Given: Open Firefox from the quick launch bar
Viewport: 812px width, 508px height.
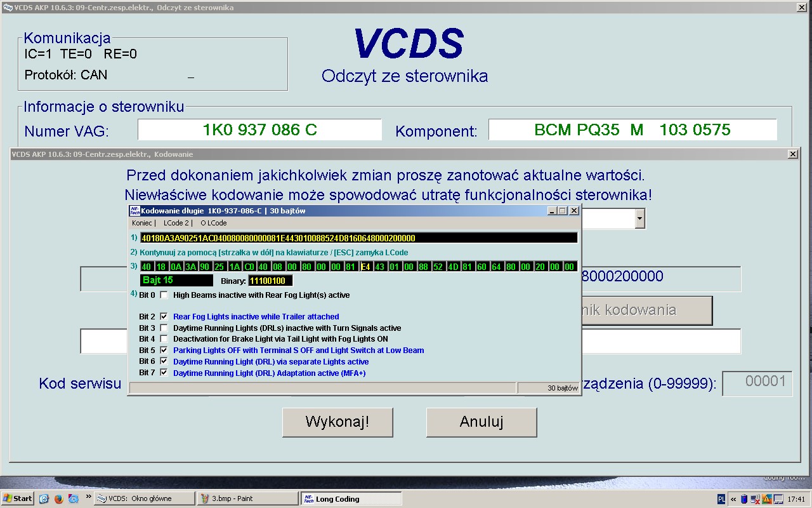Looking at the screenshot, I should [x=59, y=498].
